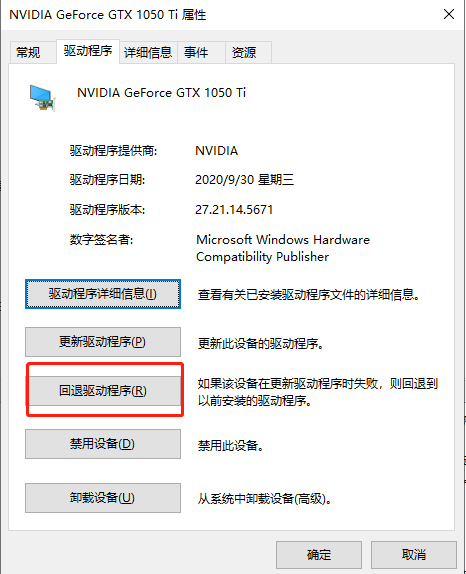Cancel the dialog with 取消

coord(414,555)
